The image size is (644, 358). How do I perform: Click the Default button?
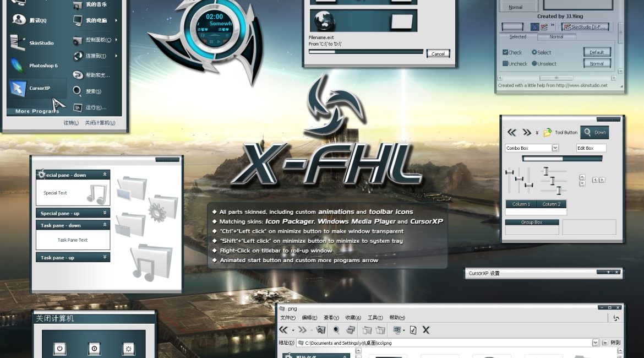[x=597, y=52]
